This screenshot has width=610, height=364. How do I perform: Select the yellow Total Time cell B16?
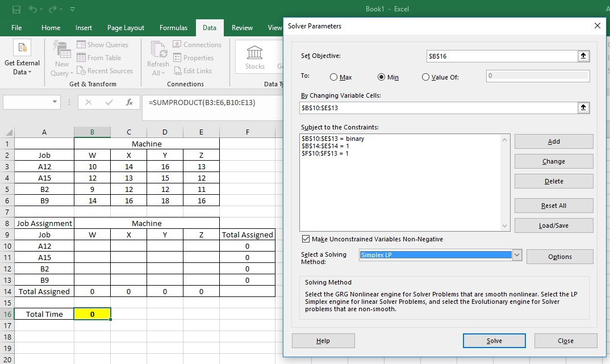point(92,314)
